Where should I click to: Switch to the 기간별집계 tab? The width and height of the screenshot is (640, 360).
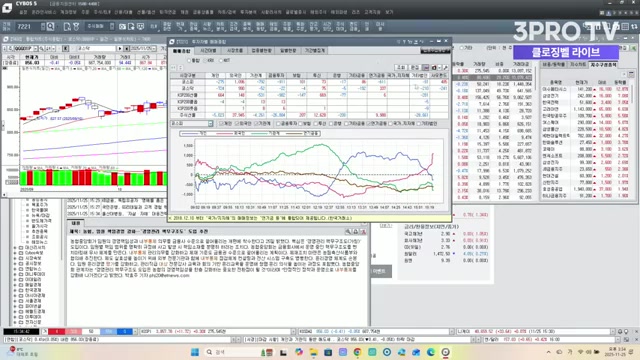tap(314, 51)
